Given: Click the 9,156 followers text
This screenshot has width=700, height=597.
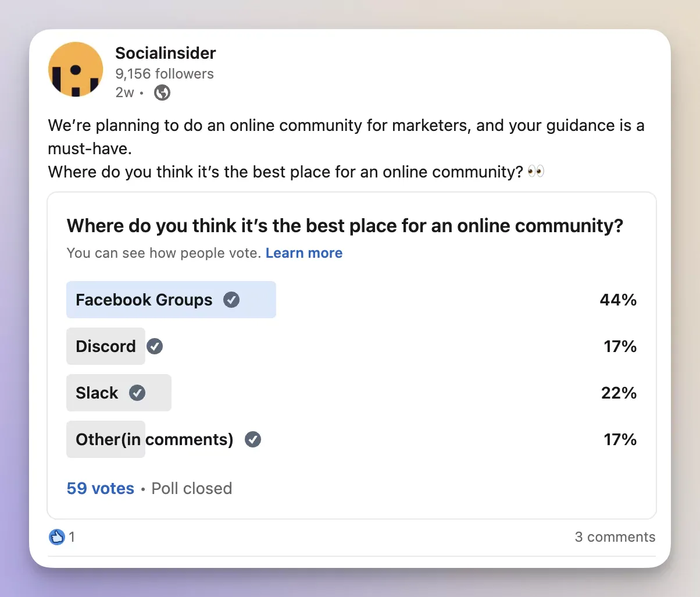Looking at the screenshot, I should click(165, 74).
